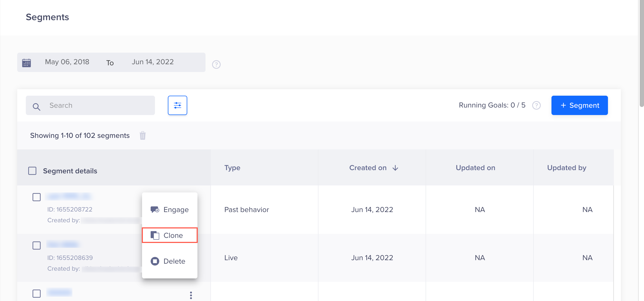Click Created on date of Live row
This screenshot has height=301, width=644.
(x=372, y=258)
